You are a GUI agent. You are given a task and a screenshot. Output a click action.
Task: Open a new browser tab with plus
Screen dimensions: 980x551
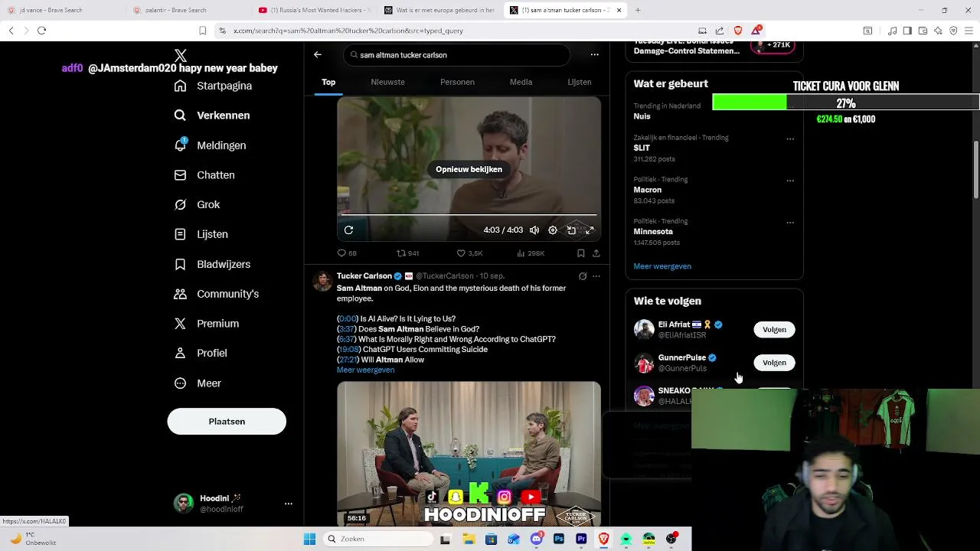tap(638, 10)
